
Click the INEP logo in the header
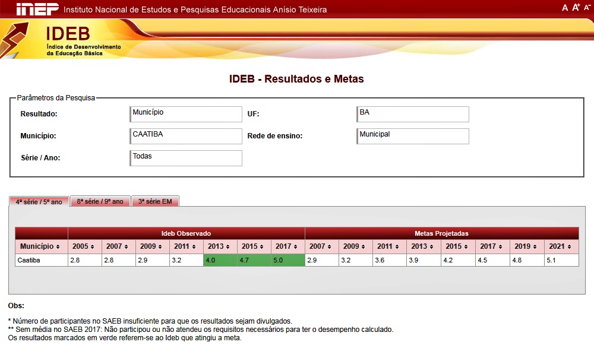point(37,9)
